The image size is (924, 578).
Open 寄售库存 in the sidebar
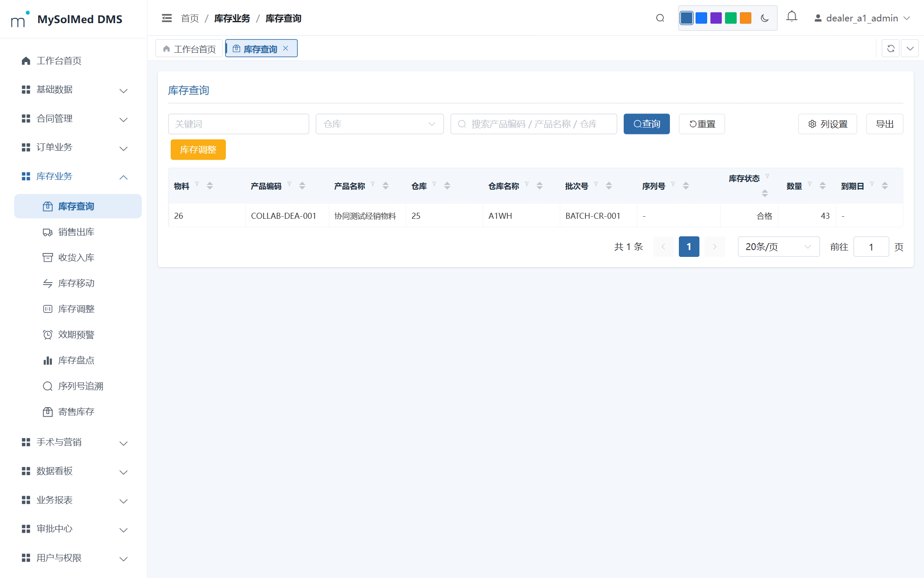pyautogui.click(x=78, y=412)
